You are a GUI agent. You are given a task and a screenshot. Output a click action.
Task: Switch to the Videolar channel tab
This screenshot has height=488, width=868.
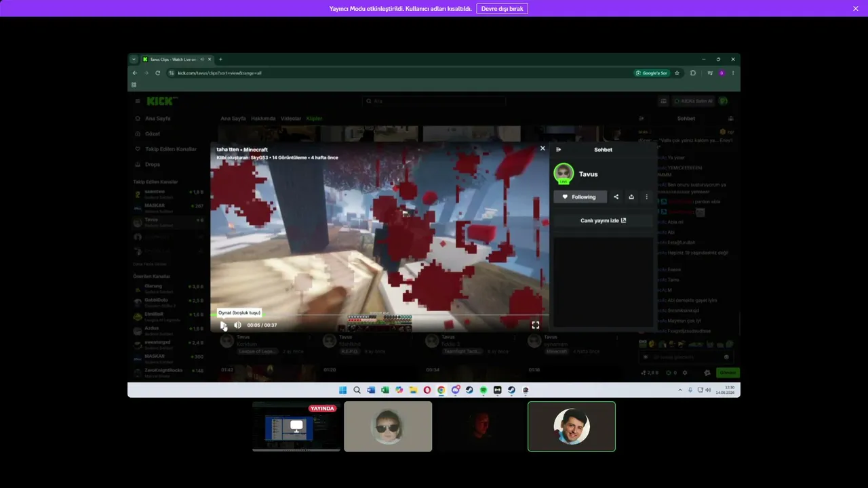tap(291, 119)
